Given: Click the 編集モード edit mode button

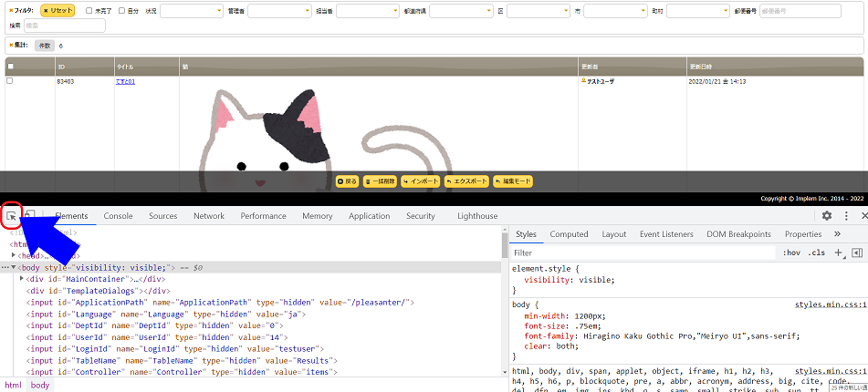Looking at the screenshot, I should pos(513,181).
